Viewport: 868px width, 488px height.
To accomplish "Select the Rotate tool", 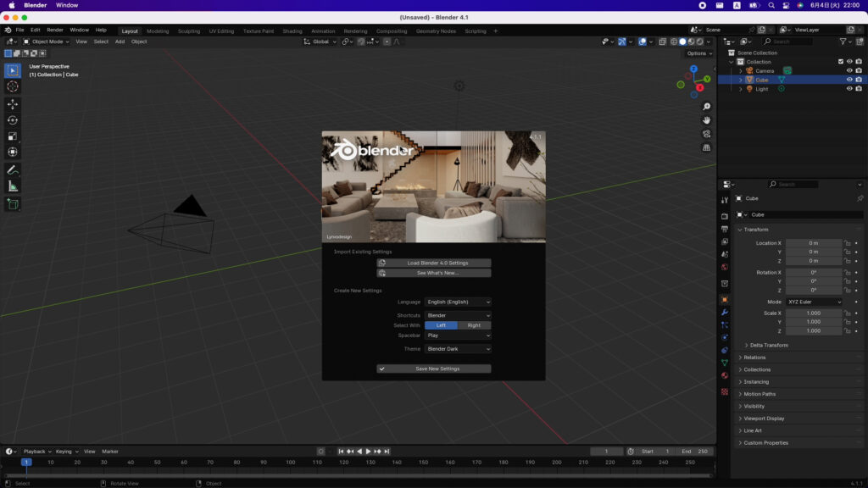I will (13, 120).
